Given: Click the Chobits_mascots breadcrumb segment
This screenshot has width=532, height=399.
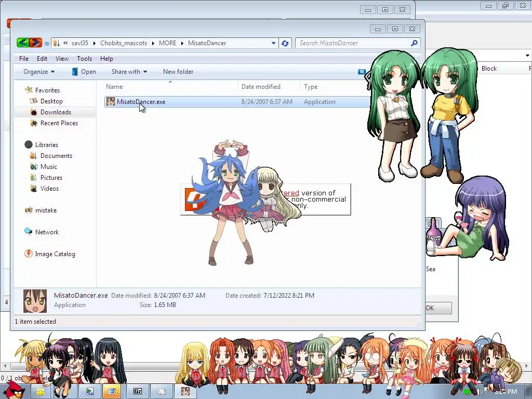Looking at the screenshot, I should (x=124, y=43).
